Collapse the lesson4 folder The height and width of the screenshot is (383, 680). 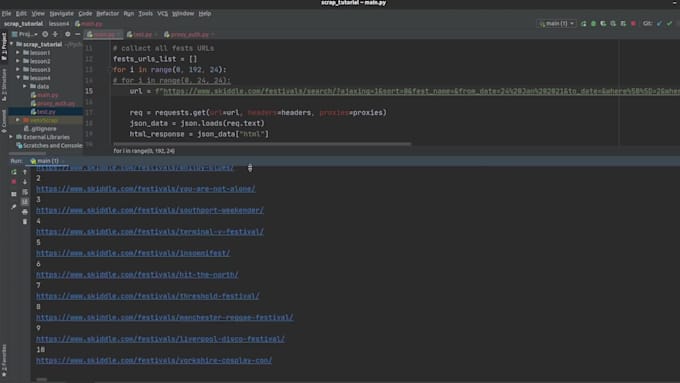[x=18, y=78]
